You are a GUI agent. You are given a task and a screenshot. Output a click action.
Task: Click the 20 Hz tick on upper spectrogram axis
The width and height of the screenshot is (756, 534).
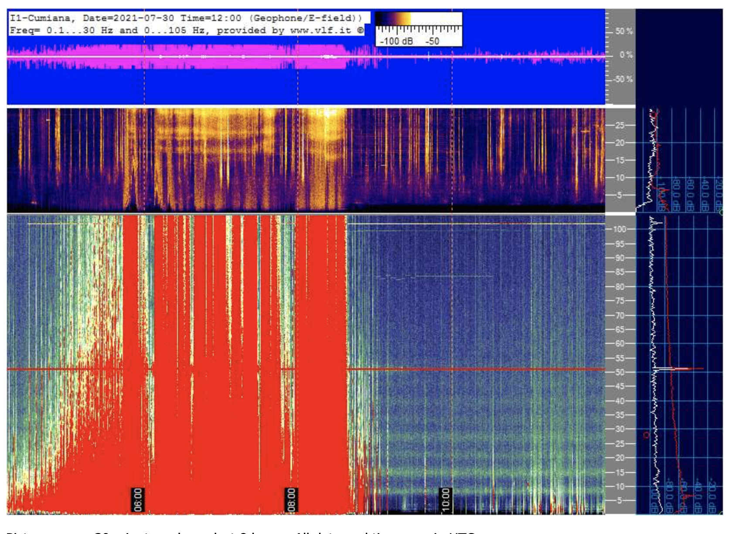(x=620, y=143)
